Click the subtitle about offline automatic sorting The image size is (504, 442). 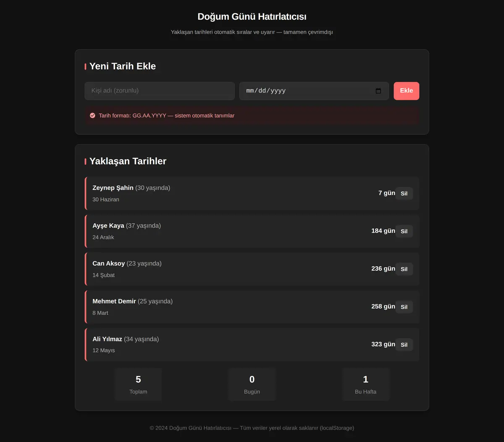252,32
